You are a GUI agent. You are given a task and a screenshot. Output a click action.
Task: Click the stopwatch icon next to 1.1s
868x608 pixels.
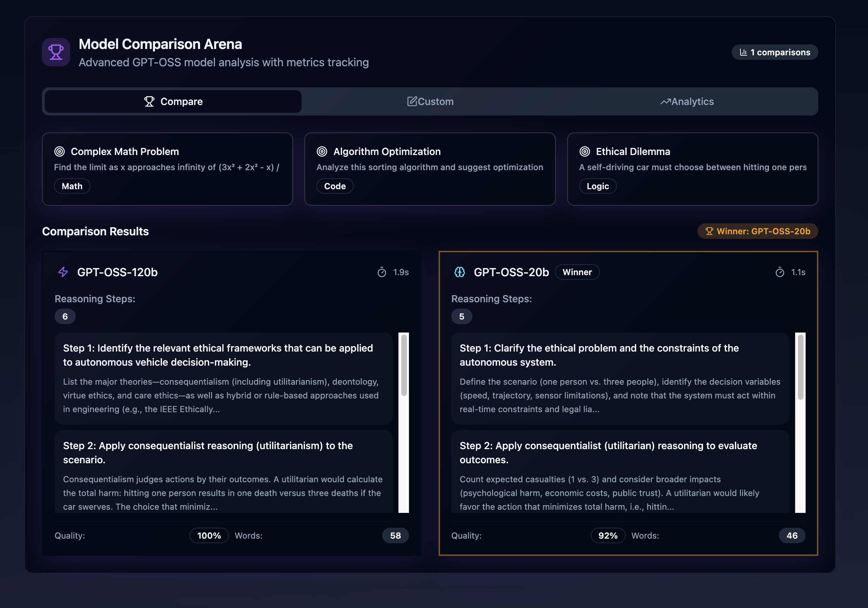(780, 272)
